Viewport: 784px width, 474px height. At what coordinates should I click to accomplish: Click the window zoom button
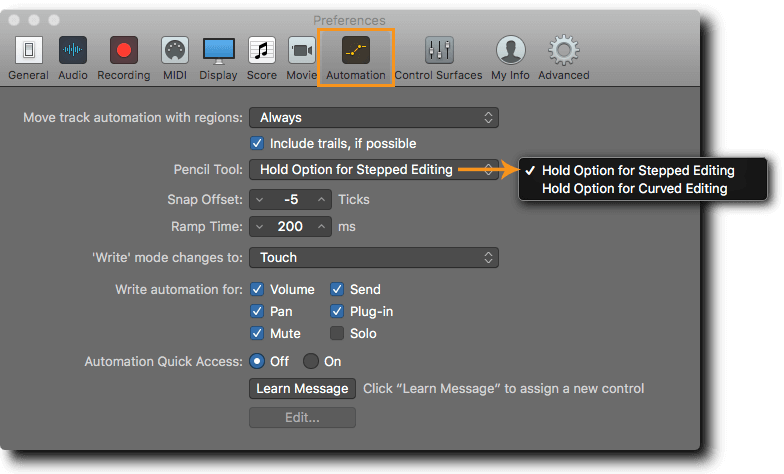click(x=54, y=20)
